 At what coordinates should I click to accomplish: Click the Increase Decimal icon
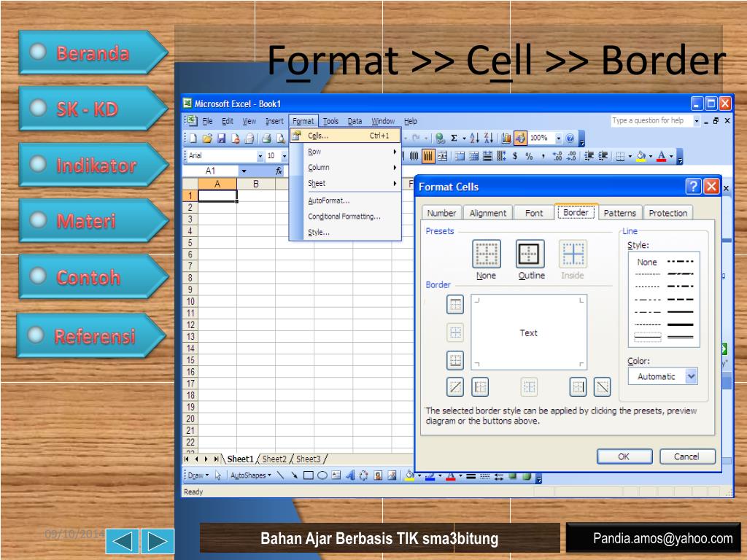pyautogui.click(x=557, y=156)
